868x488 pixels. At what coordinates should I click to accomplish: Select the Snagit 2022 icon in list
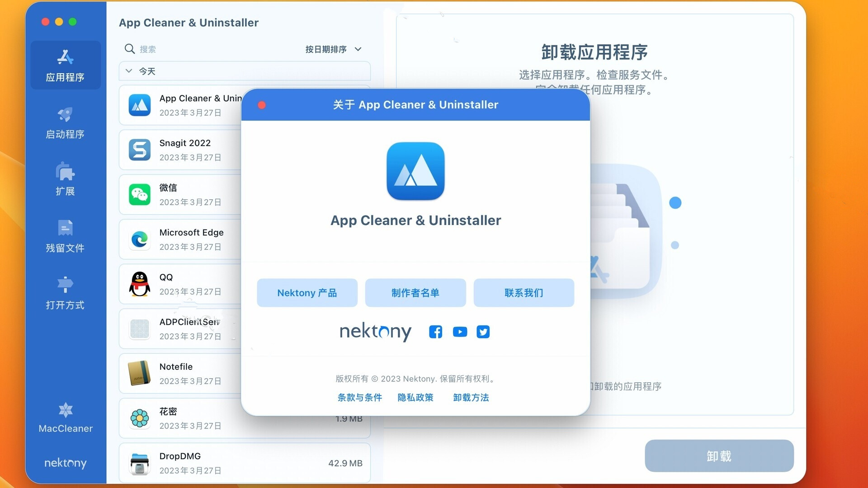(140, 150)
